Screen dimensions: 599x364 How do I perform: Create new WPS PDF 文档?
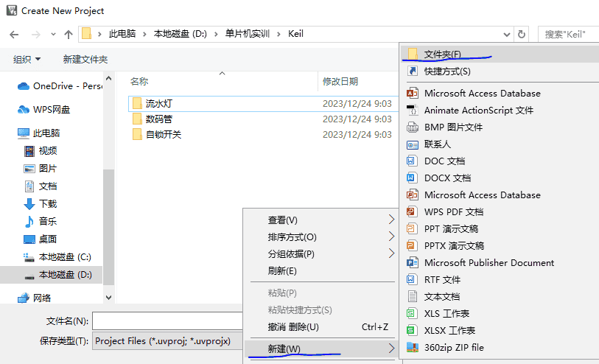pyautogui.click(x=453, y=211)
